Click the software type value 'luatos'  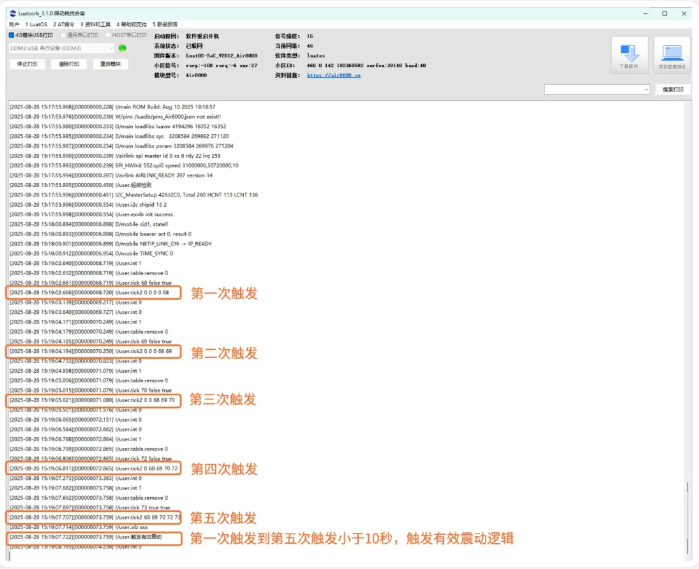316,56
